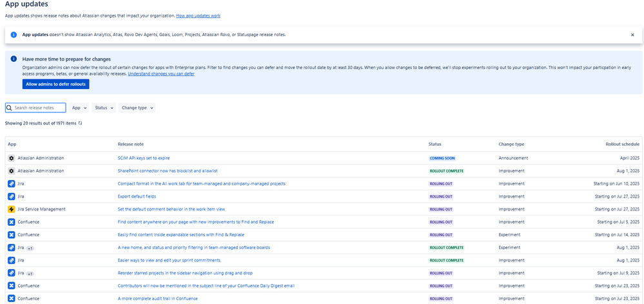Open SharePoint connector blocklist and allowlist note
Viewport: 644px width, 304px height.
click(168, 170)
